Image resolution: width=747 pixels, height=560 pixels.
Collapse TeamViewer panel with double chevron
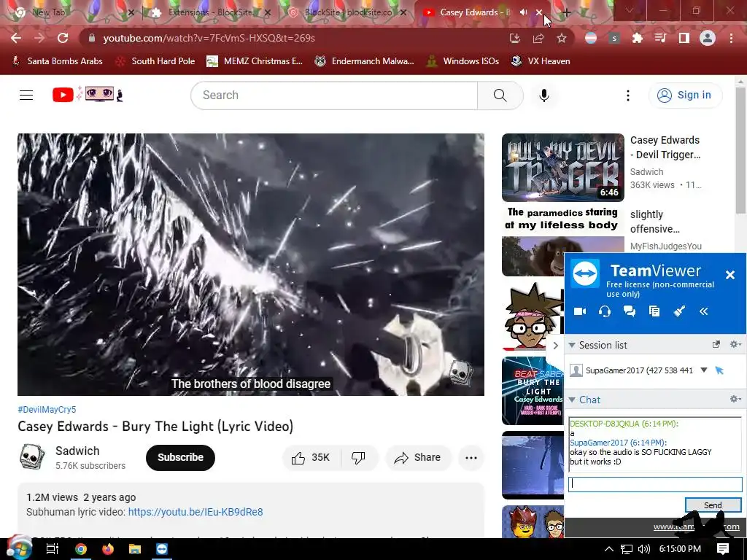click(x=704, y=311)
